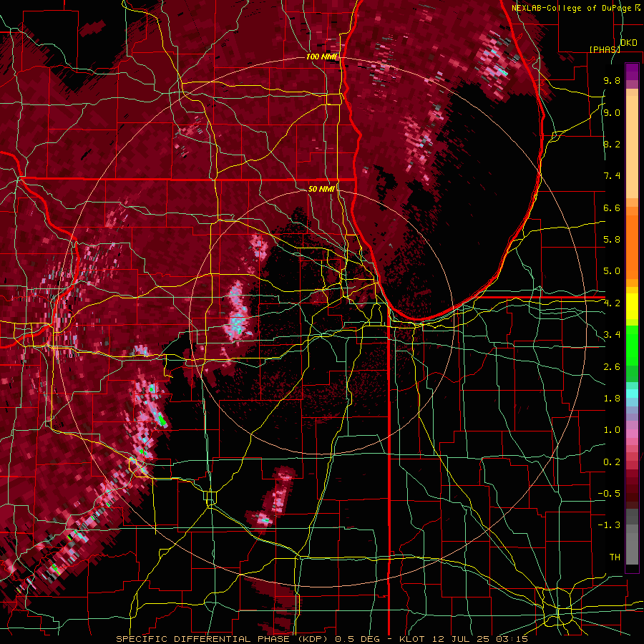Pick the yellow band on the color scale
This screenshot has width=644, height=644.
[x=632, y=306]
